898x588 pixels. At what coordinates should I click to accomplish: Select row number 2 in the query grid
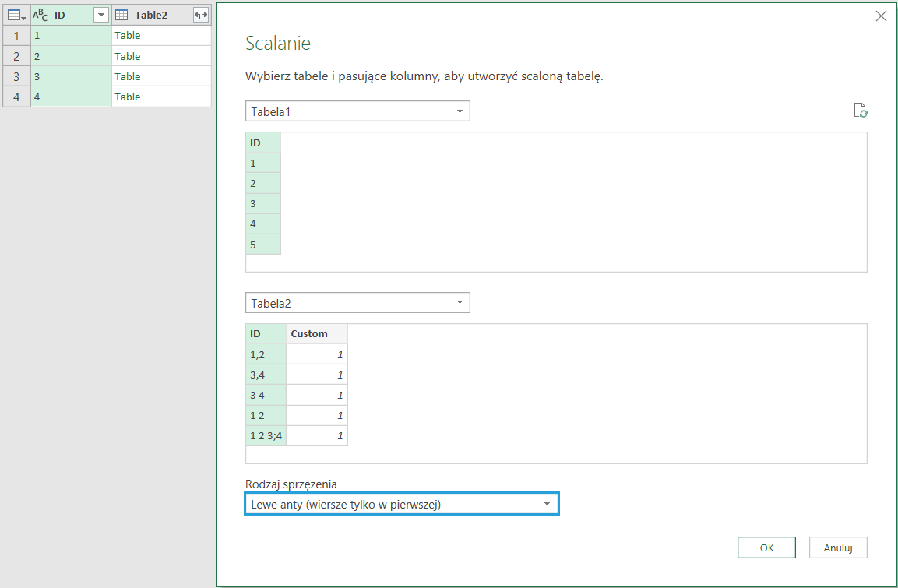16,56
